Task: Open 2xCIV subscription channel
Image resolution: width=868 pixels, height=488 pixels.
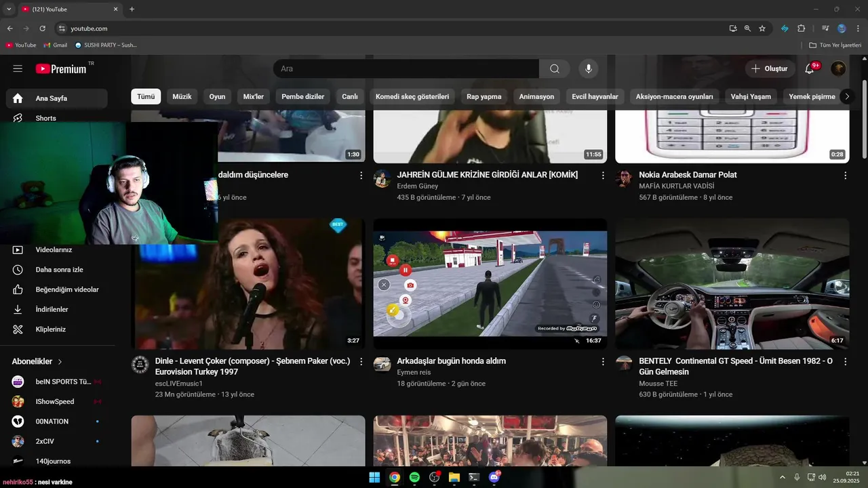Action: click(x=57, y=441)
